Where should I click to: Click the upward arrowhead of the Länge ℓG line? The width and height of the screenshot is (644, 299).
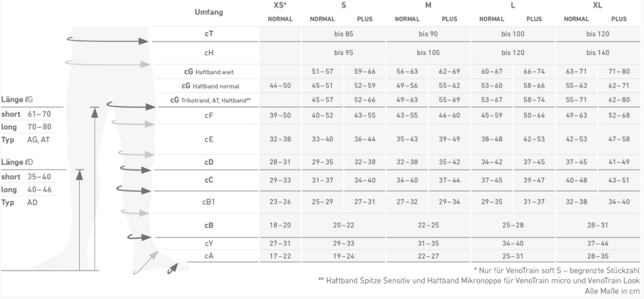pos(96,112)
